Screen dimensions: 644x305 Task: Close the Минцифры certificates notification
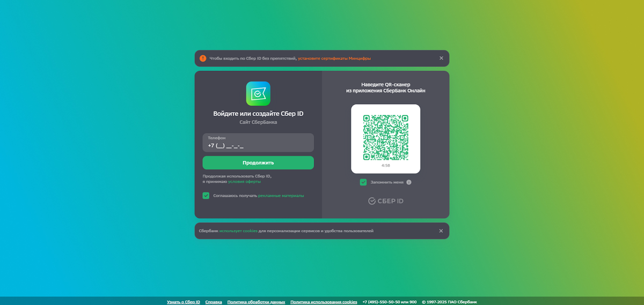click(441, 58)
